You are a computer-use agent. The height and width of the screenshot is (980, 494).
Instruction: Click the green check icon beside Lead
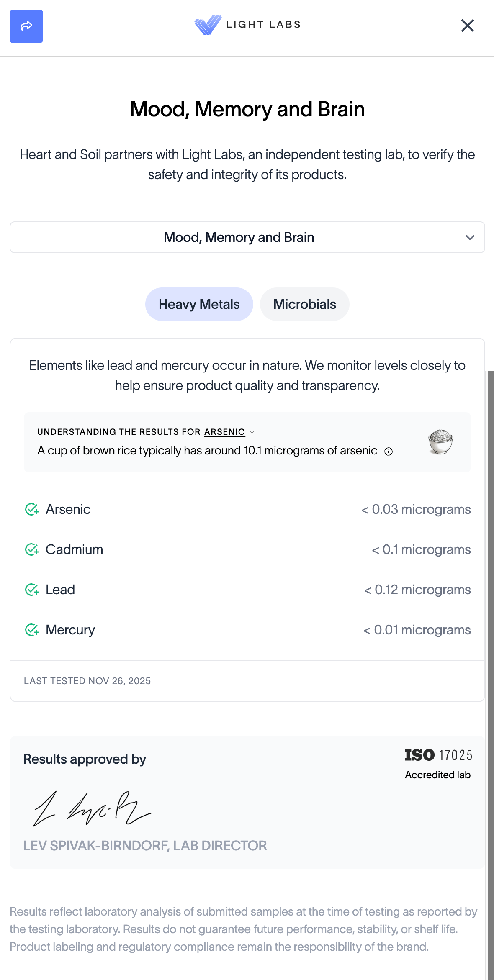32,590
